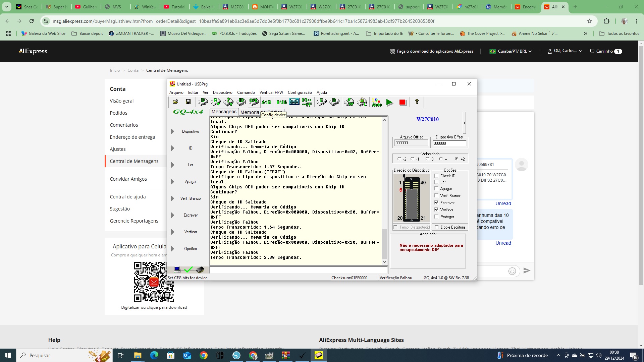Open Pedidos link in Conta sidebar
The width and height of the screenshot is (644, 362).
click(x=118, y=113)
